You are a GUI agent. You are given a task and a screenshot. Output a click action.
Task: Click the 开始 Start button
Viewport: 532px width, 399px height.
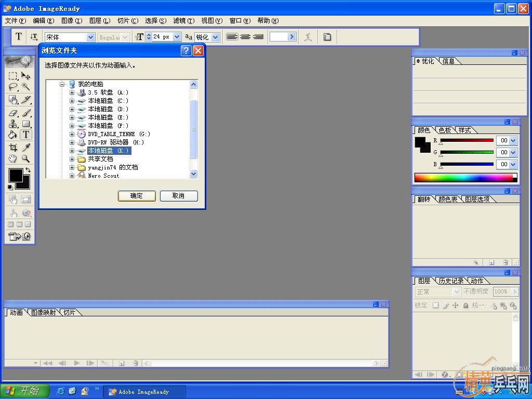pos(24,391)
